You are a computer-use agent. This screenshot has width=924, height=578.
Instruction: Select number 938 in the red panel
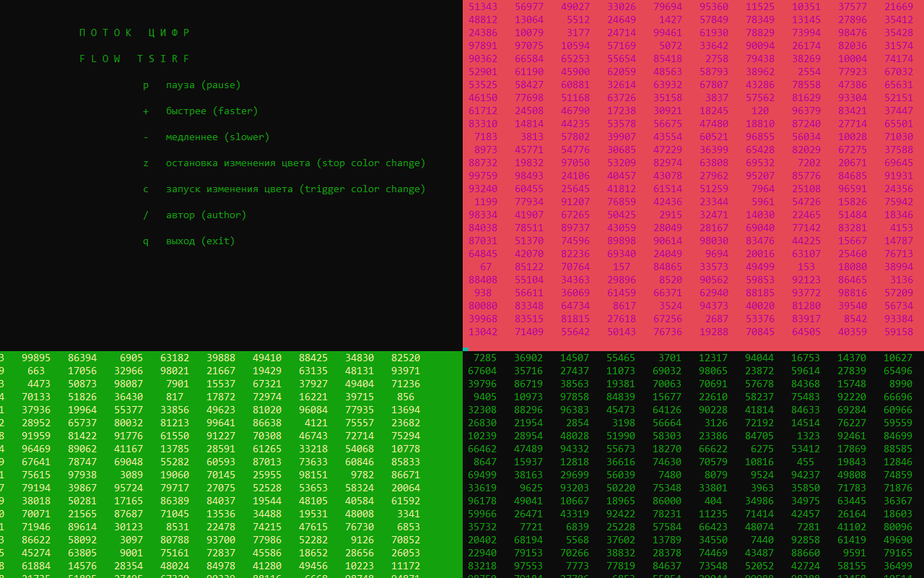click(x=483, y=293)
